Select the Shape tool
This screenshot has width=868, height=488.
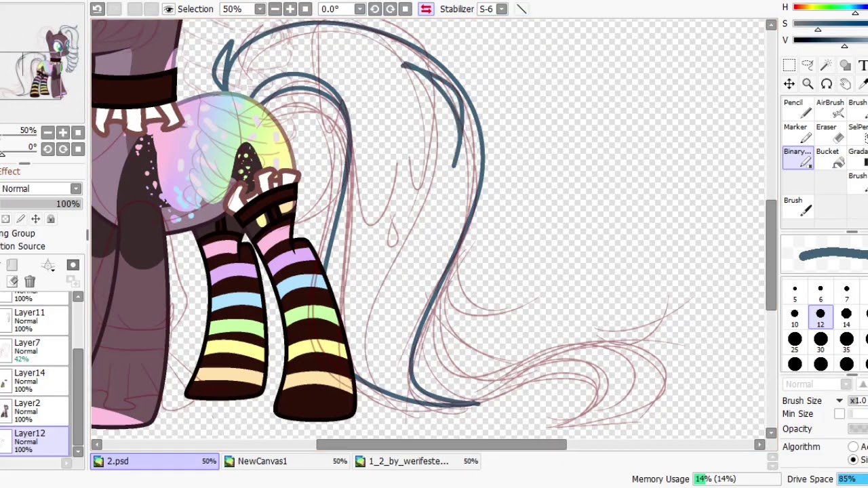(845, 65)
